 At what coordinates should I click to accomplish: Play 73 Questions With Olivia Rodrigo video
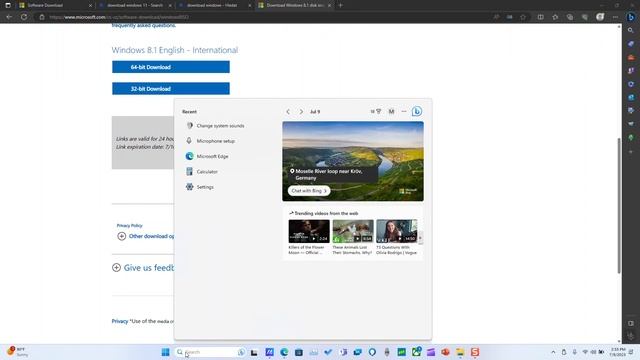click(396, 231)
